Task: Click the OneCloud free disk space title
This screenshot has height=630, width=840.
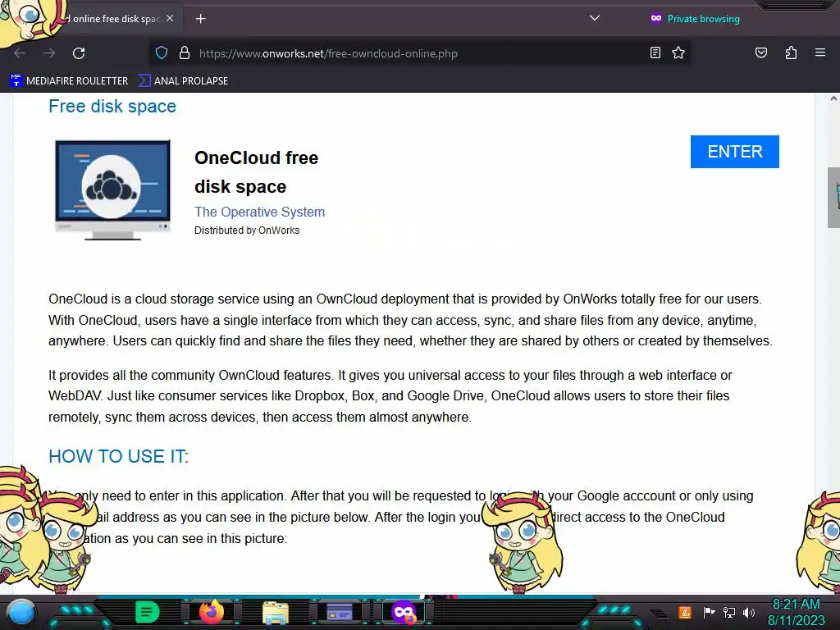Action: pyautogui.click(x=256, y=172)
